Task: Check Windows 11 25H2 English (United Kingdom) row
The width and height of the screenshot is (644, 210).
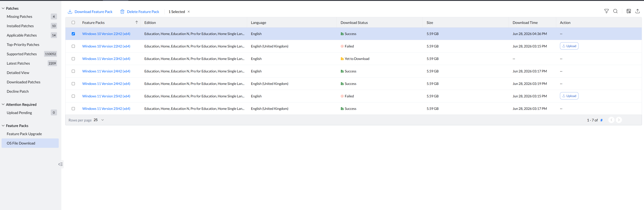Action: click(x=73, y=109)
